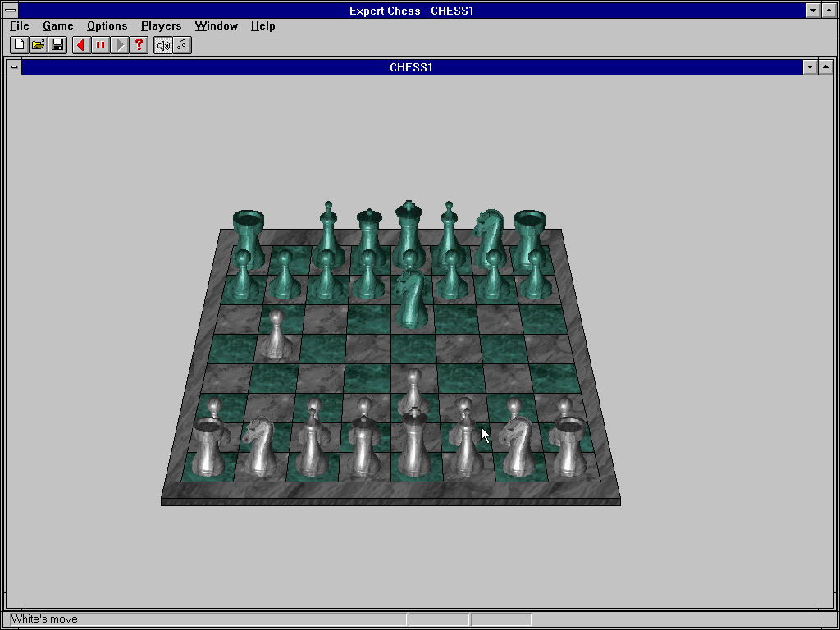Open the Expert Chess application control menu
840x630 pixels.
[x=10, y=10]
